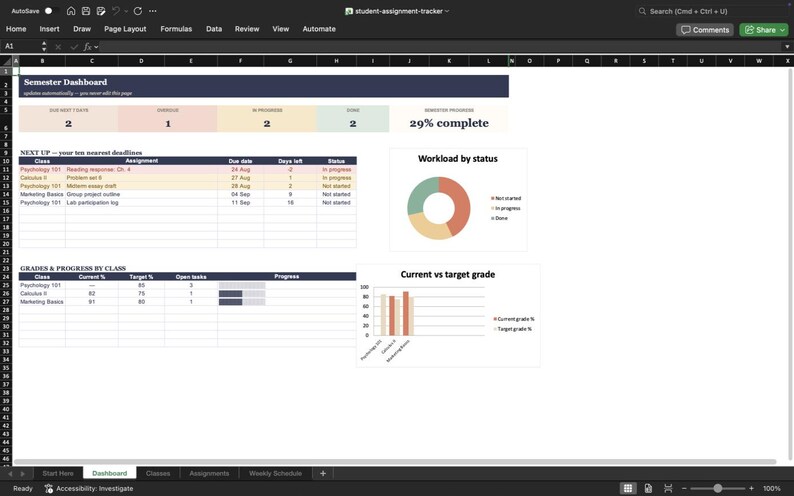The width and height of the screenshot is (794, 496).
Task: Click 'Not started' legend entry in donut chart
Action: point(506,198)
